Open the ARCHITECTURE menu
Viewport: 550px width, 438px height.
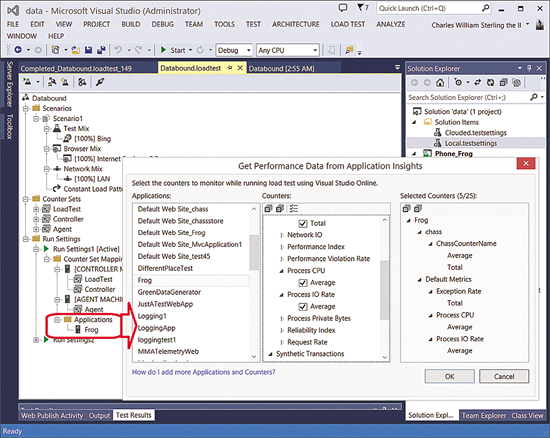click(x=296, y=24)
